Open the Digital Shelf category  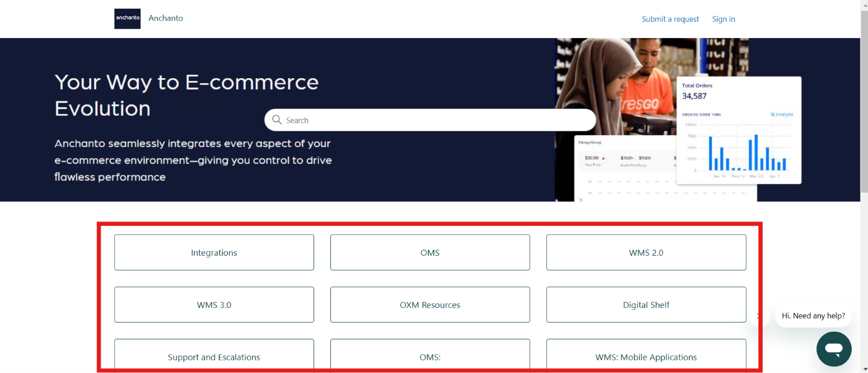646,305
